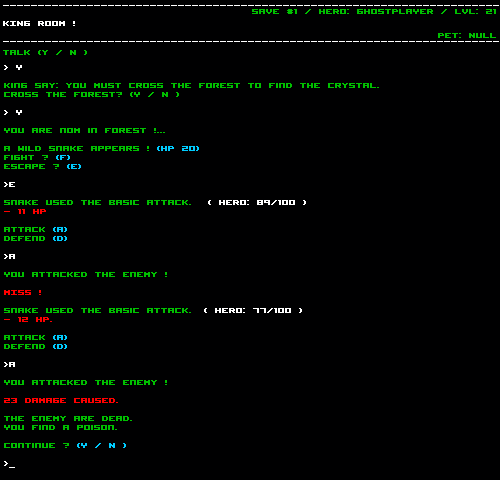The image size is (500, 480).
Task: Click the 'You find a poison.' line
Action: click(60, 427)
